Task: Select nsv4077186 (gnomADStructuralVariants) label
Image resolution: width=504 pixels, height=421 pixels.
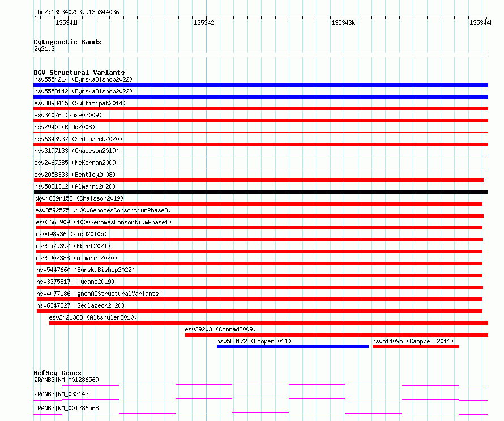Action: [99, 294]
